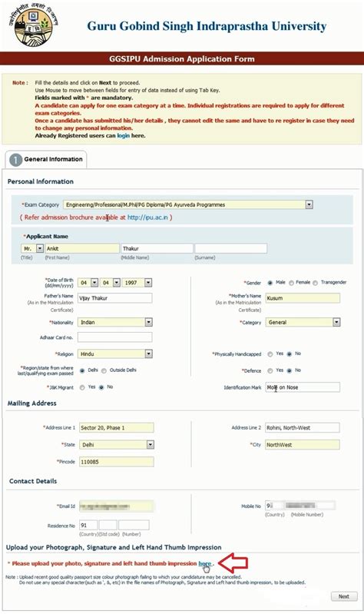364x614 pixels.
Task: Click the residence Std code field
Action: click(108, 525)
